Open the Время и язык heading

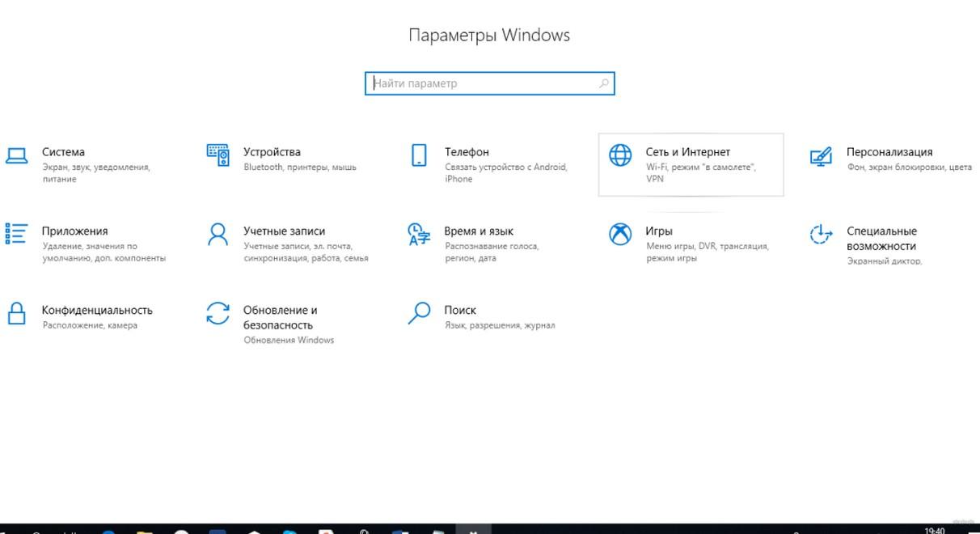point(479,231)
